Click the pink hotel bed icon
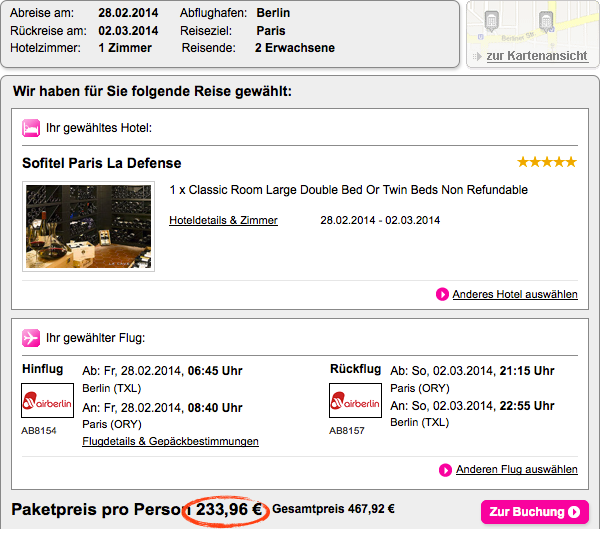 [31, 128]
